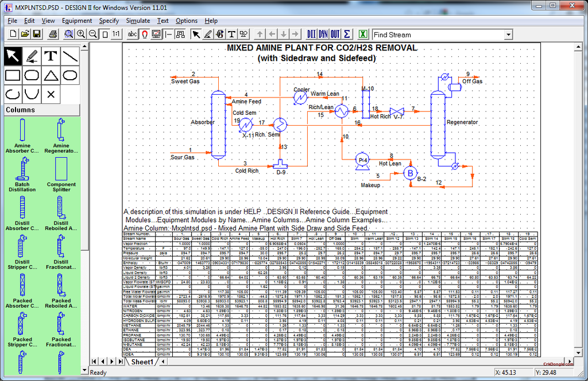Run simulation with the DII button
This screenshot has height=381, width=588.
[x=311, y=34]
